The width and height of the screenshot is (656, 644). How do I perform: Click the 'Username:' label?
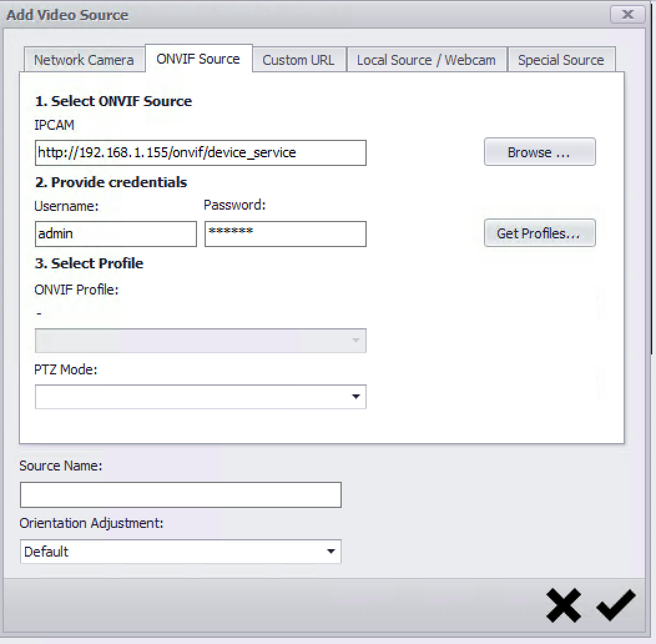[67, 206]
